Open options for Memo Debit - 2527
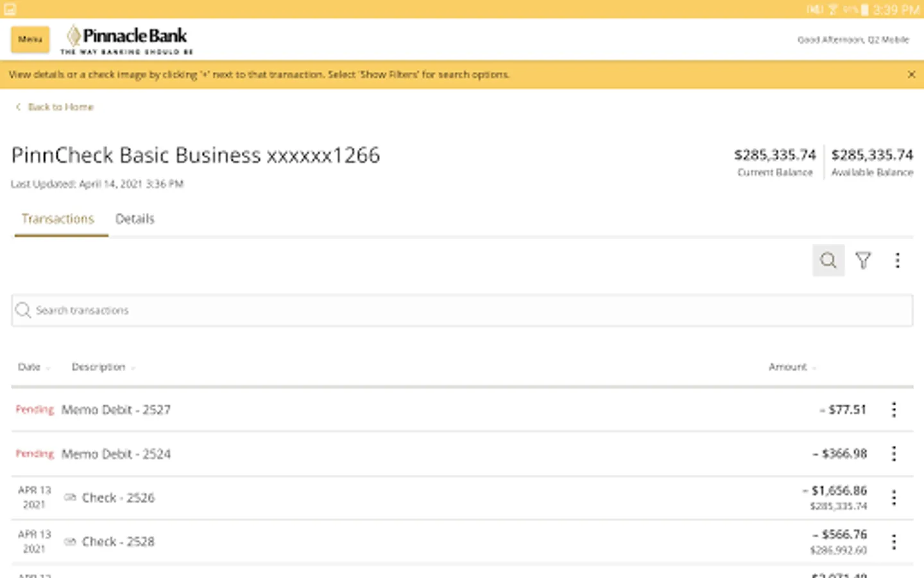This screenshot has height=578, width=924. point(894,410)
